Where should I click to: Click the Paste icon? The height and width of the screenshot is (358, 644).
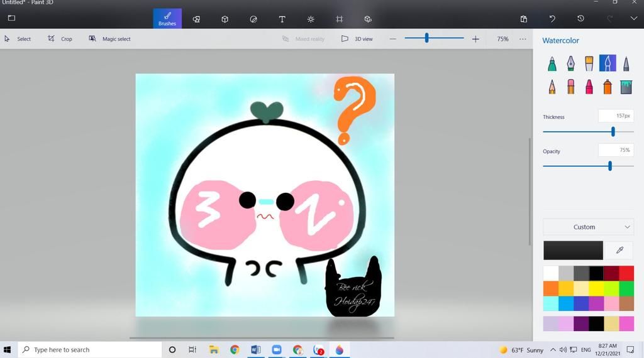524,19
